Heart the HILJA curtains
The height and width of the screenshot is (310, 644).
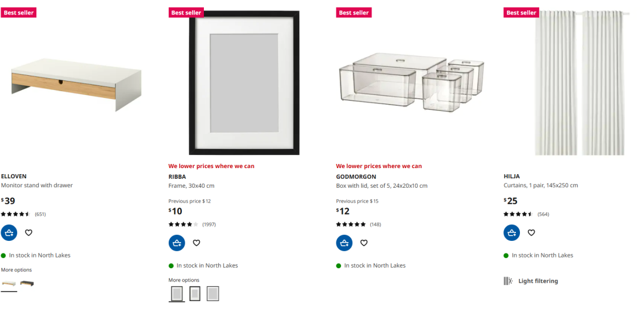(x=531, y=233)
